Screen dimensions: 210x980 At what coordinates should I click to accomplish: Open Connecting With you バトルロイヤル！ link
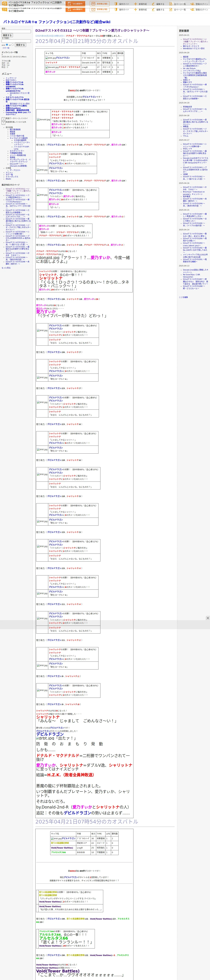[x=18, y=113]
